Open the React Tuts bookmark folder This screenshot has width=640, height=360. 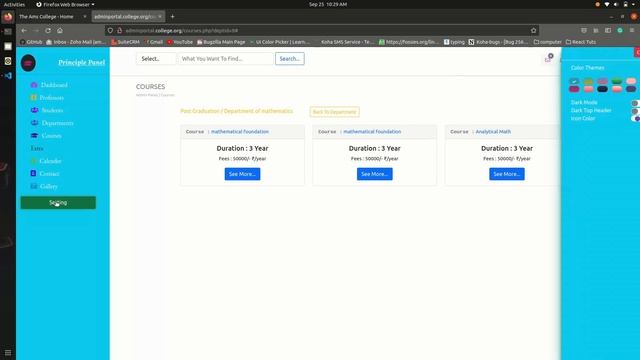pyautogui.click(x=580, y=42)
